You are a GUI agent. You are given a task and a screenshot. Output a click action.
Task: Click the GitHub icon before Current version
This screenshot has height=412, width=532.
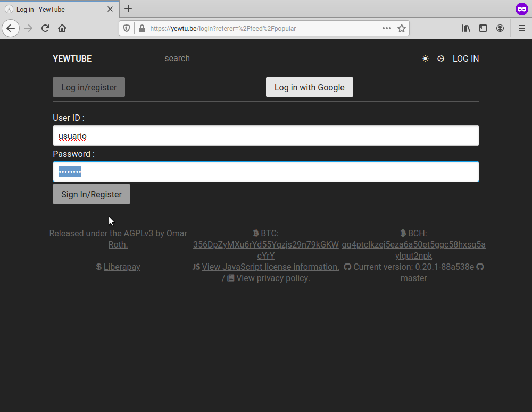click(347, 267)
